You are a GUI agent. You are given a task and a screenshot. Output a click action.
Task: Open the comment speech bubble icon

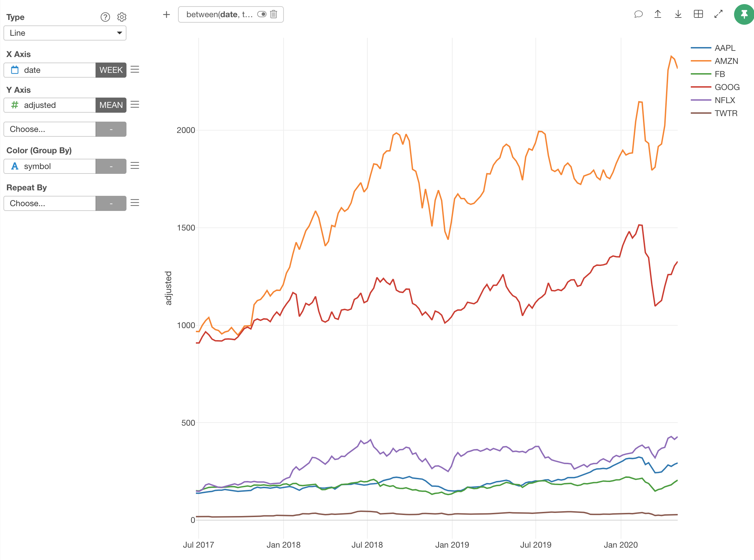638,14
